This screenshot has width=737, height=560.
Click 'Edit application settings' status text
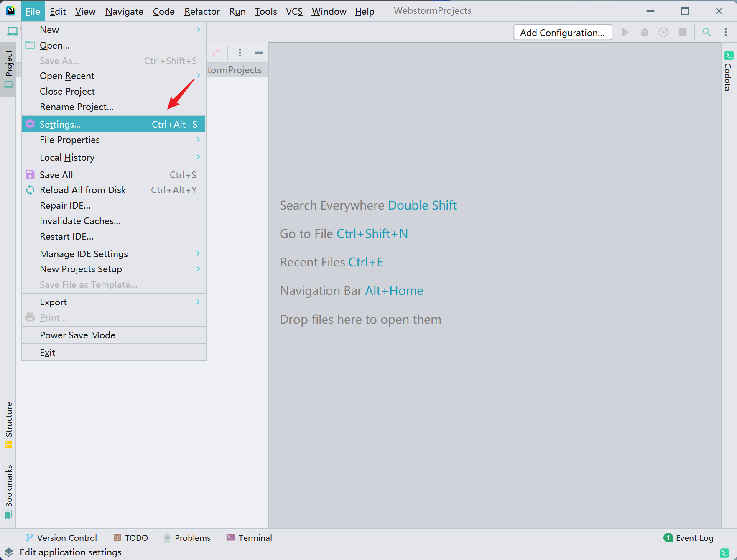tap(71, 552)
